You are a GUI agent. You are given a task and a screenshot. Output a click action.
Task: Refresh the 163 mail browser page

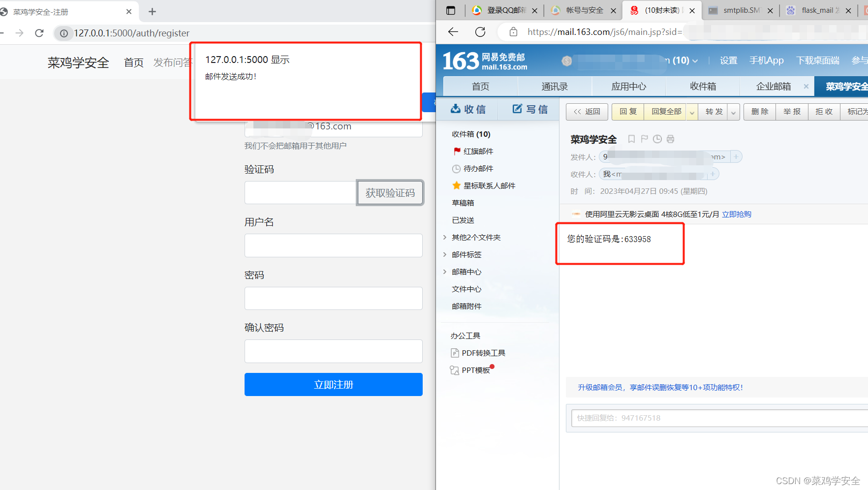point(480,32)
